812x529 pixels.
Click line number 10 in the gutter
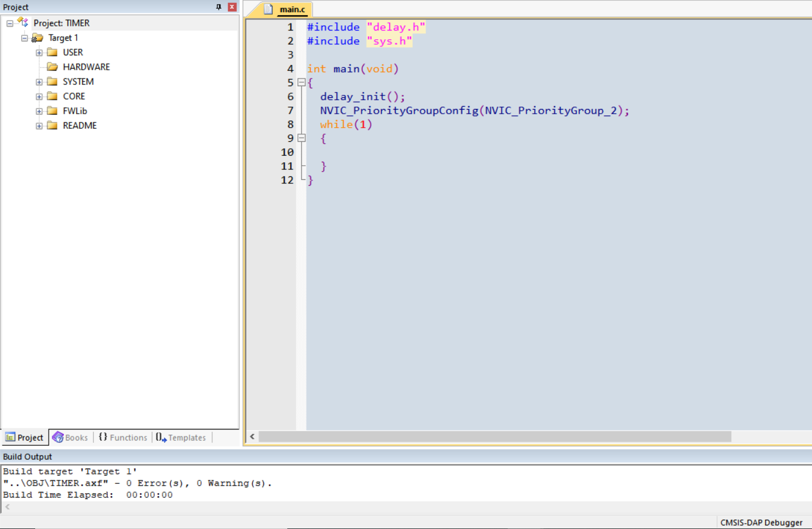coord(287,152)
